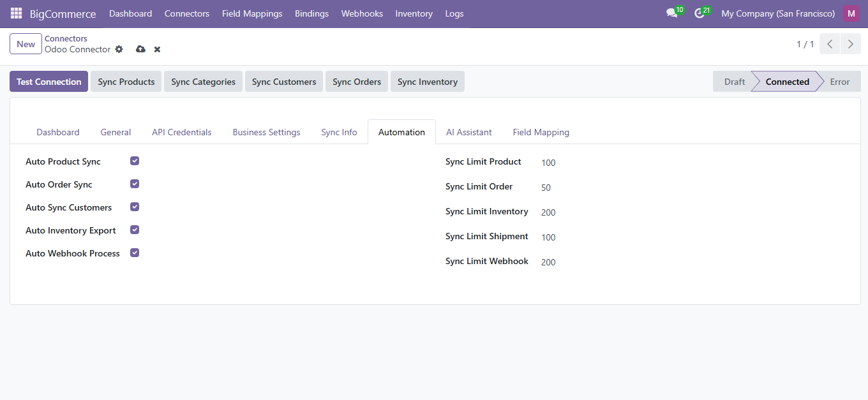Click the cloud save icon
The width and height of the screenshot is (868, 400).
point(140,49)
